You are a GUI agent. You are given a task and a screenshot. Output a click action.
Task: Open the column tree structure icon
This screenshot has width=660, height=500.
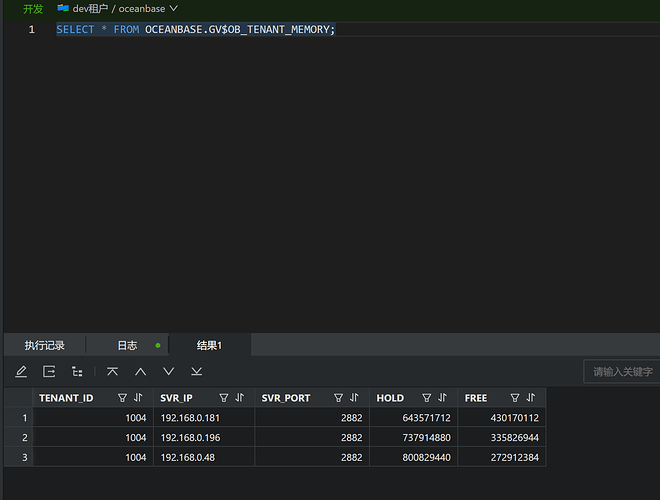[x=77, y=372]
